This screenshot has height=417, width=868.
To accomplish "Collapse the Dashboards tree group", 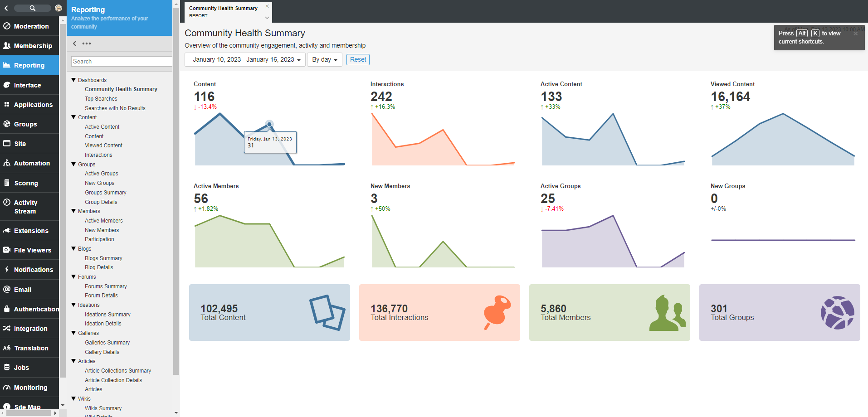I will click(x=73, y=80).
